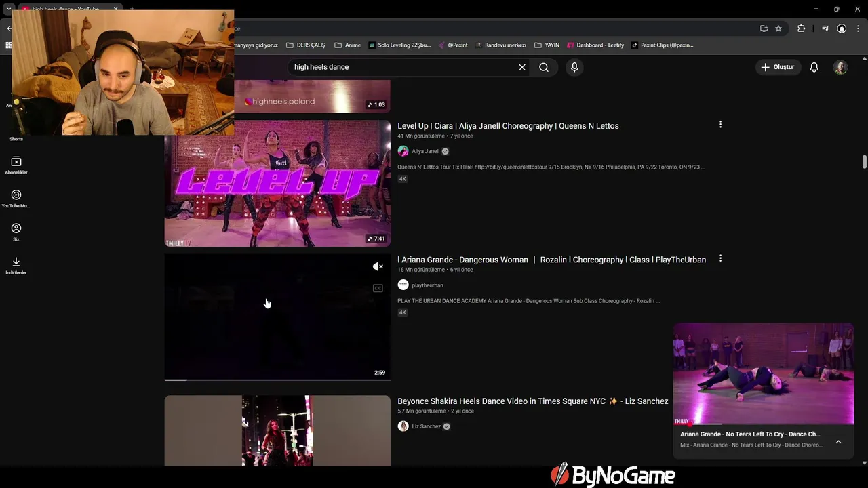Click the 4K badge under Aliya Janell
This screenshot has width=868, height=488.
pos(402,179)
